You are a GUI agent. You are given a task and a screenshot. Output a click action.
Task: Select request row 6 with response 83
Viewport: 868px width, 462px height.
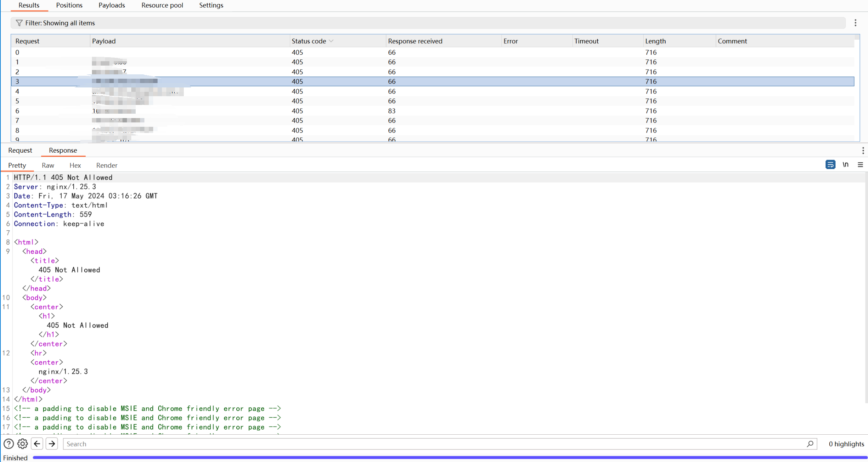433,111
